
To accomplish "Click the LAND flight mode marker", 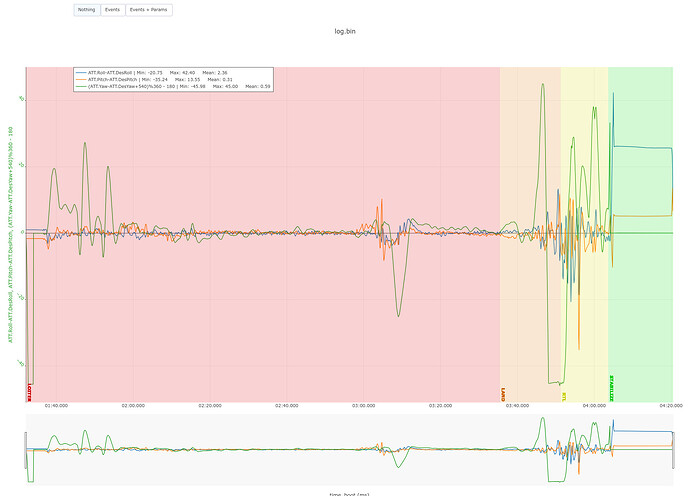I will [x=503, y=394].
